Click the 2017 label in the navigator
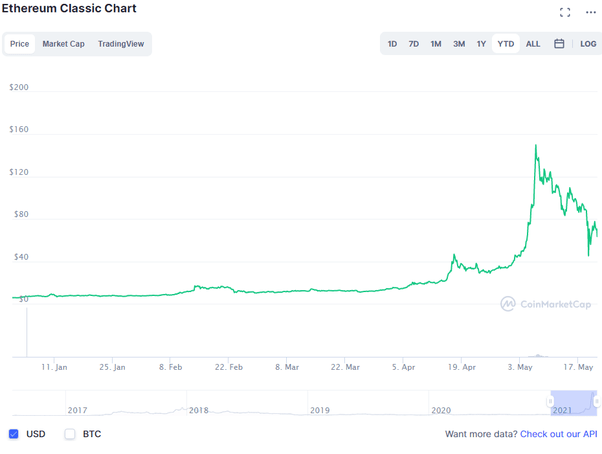The image size is (602, 454). pyautogui.click(x=78, y=410)
